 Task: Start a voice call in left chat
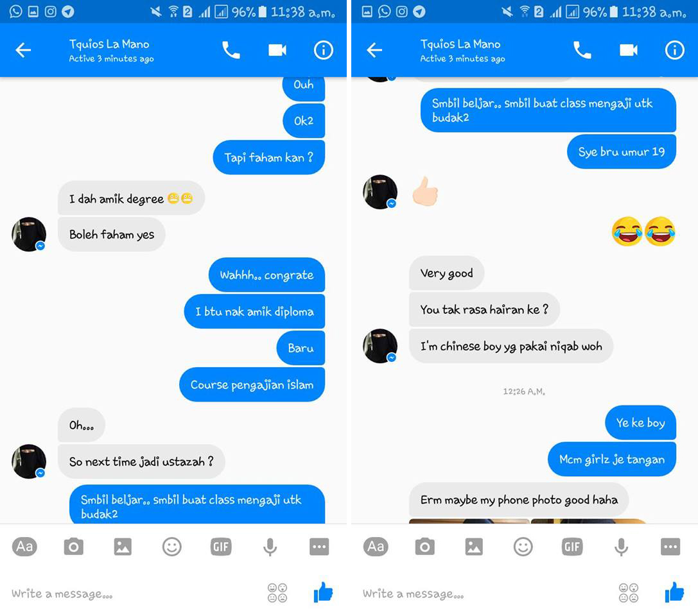click(x=231, y=50)
